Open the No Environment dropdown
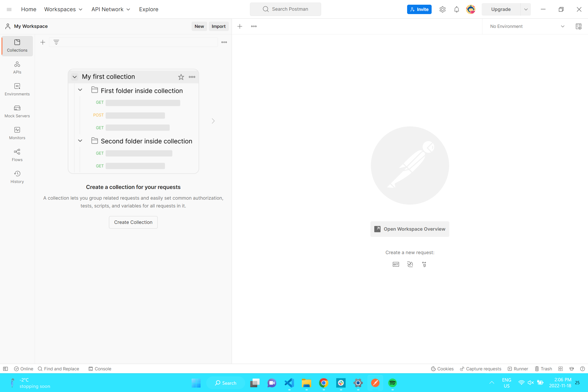 pos(527,26)
